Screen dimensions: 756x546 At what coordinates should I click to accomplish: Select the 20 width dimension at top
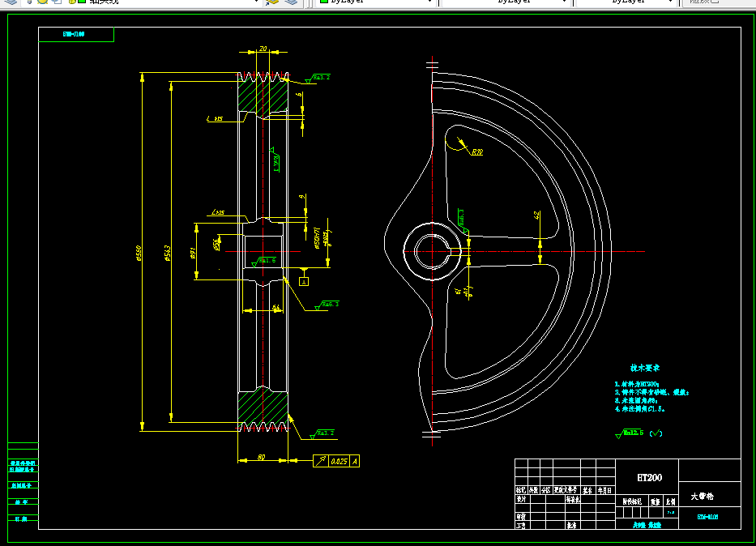point(263,49)
